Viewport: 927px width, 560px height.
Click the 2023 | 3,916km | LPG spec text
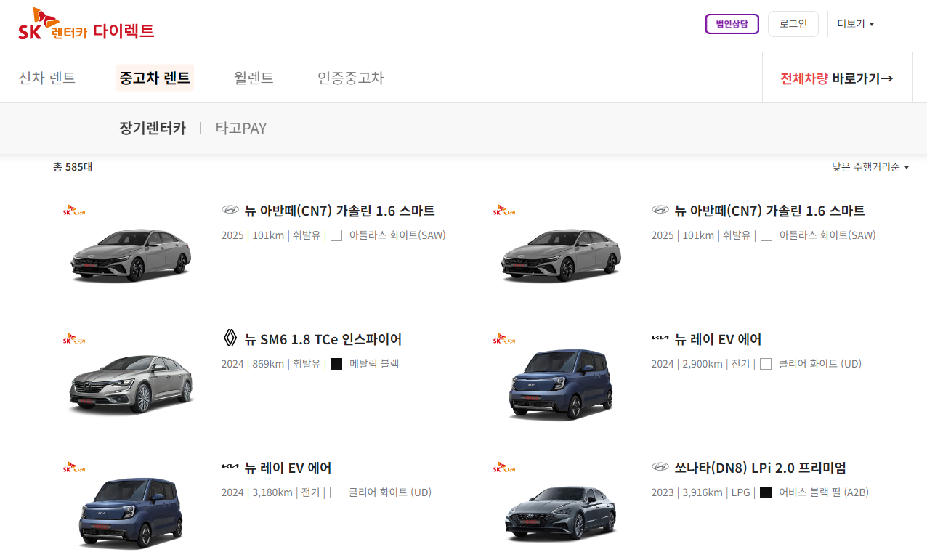[x=700, y=492]
